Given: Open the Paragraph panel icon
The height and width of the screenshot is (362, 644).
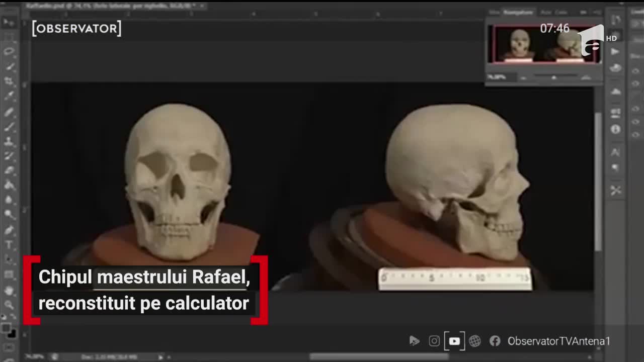Looking at the screenshot, I should click(x=616, y=167).
